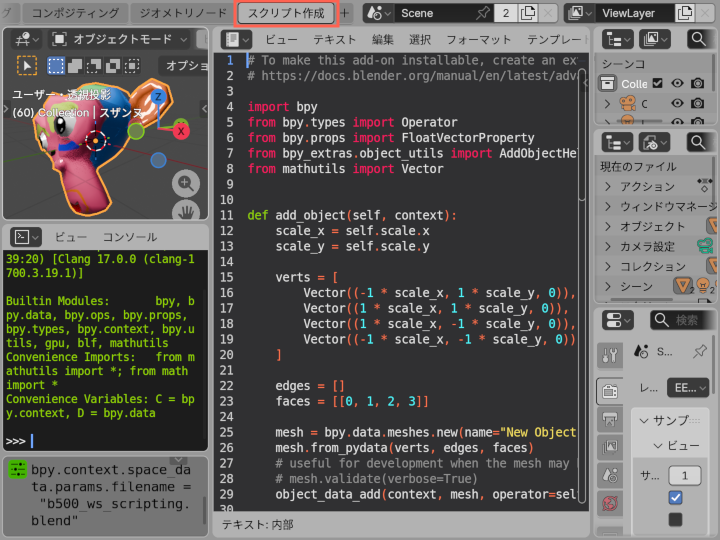Image resolution: width=720 pixels, height=540 pixels.
Task: Open the オブジェクトモード mode dropdown
Action: point(120,39)
